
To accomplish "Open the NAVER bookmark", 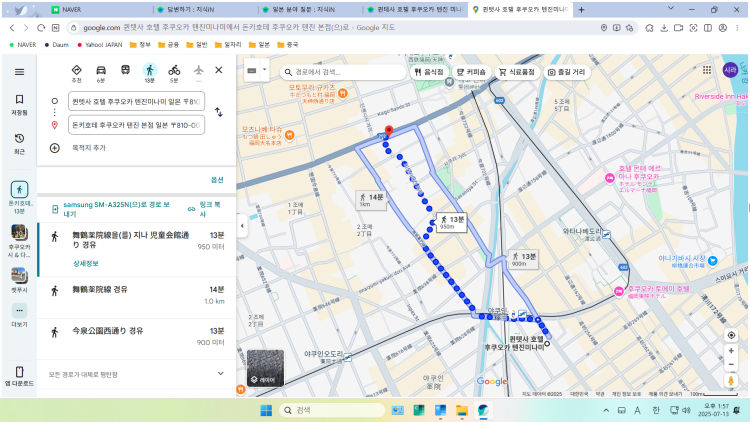I will 22,44.
